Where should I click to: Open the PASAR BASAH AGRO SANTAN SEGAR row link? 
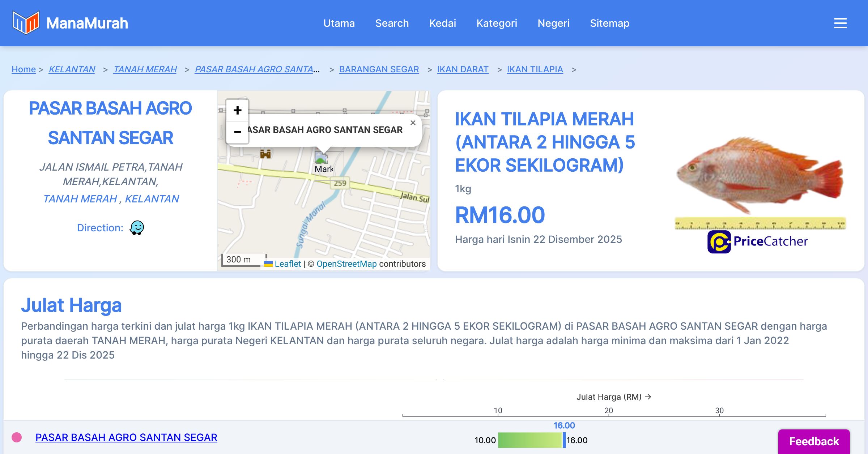click(x=126, y=437)
